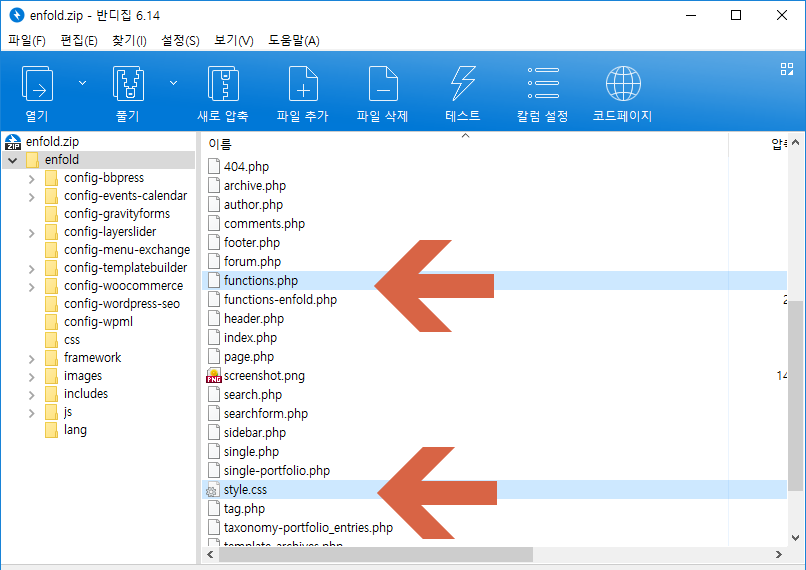Screen dimensions: 806x570
Task: Run the 테스트 (Test) lightning icon
Action: pos(463,84)
